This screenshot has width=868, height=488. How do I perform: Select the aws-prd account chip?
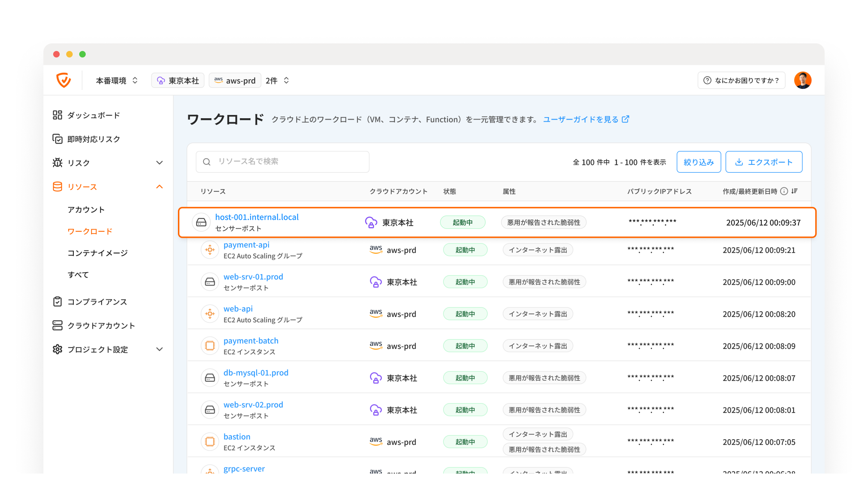click(235, 80)
